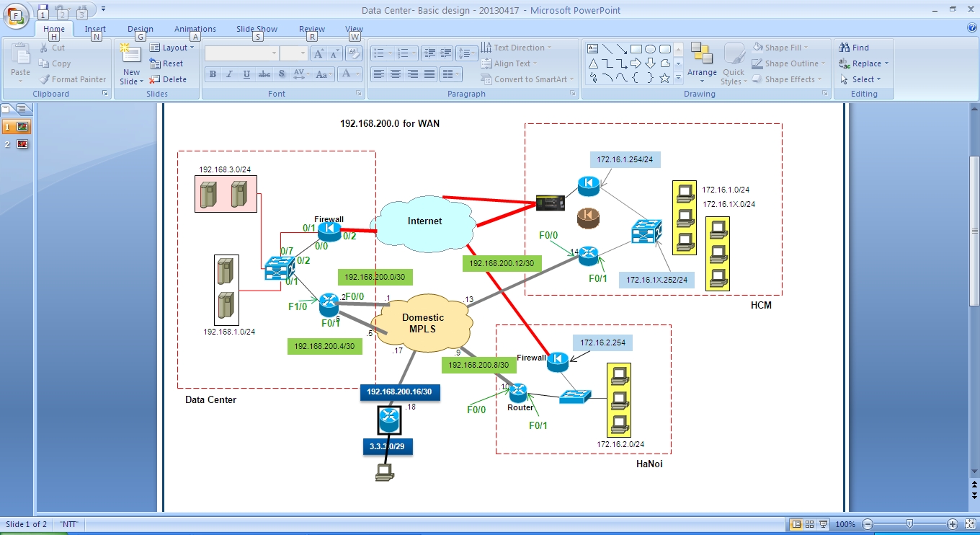Open the Replace dropdown arrow

[x=886, y=63]
